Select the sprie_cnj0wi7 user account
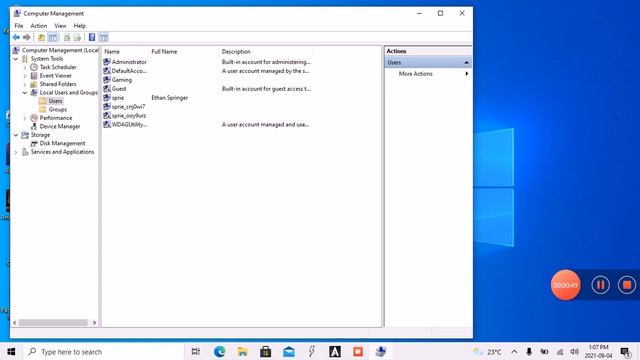This screenshot has height=360, width=640. [x=124, y=107]
